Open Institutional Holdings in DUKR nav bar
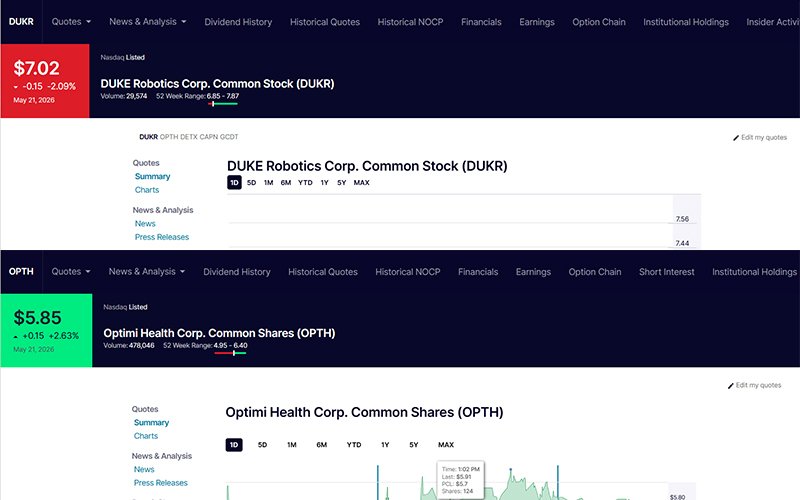Viewport: 800px width, 500px height. point(686,22)
